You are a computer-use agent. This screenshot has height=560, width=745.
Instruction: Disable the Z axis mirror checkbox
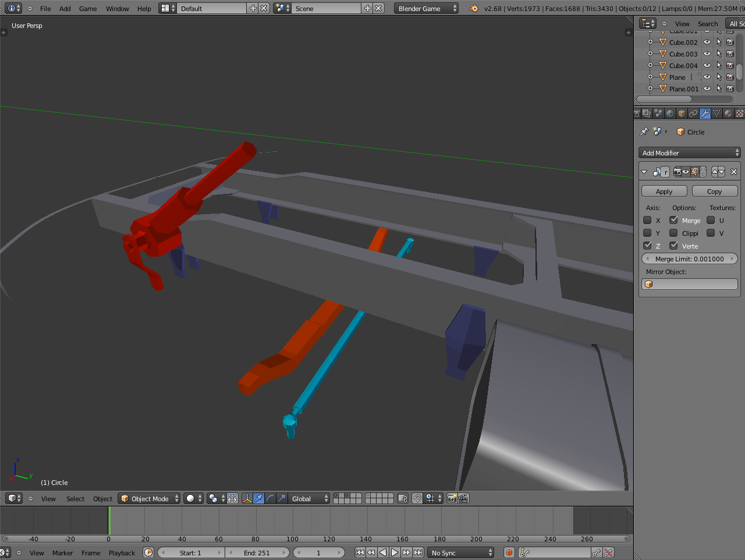(647, 246)
